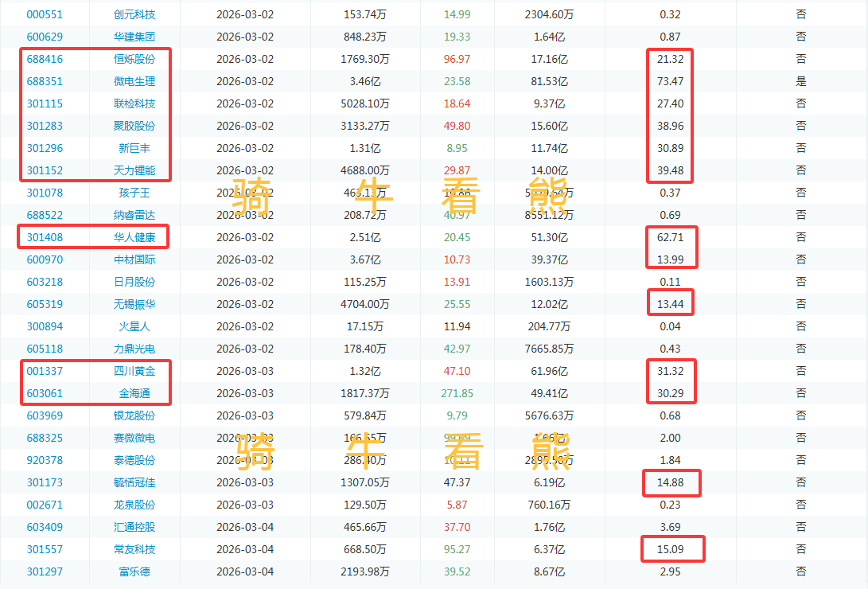Viewport: 868px width, 589px height.
Task: Open stock name link 毓恬冠佳
Action: 134,482
